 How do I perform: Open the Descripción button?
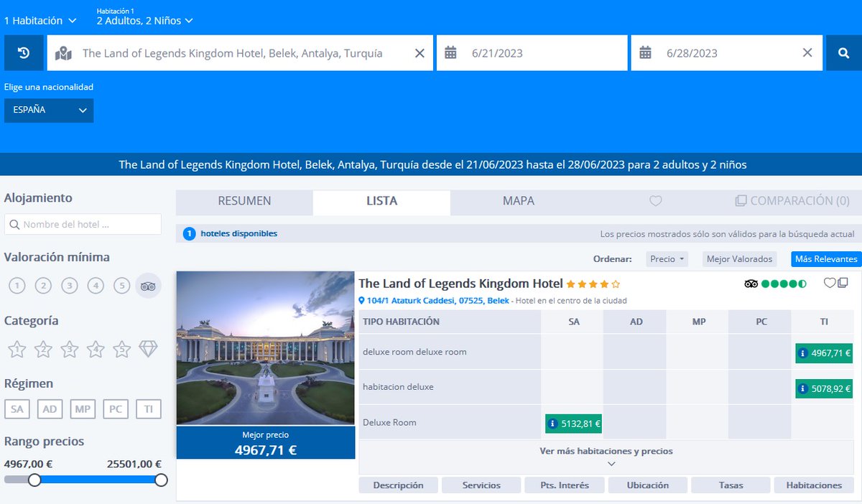pyautogui.click(x=398, y=485)
